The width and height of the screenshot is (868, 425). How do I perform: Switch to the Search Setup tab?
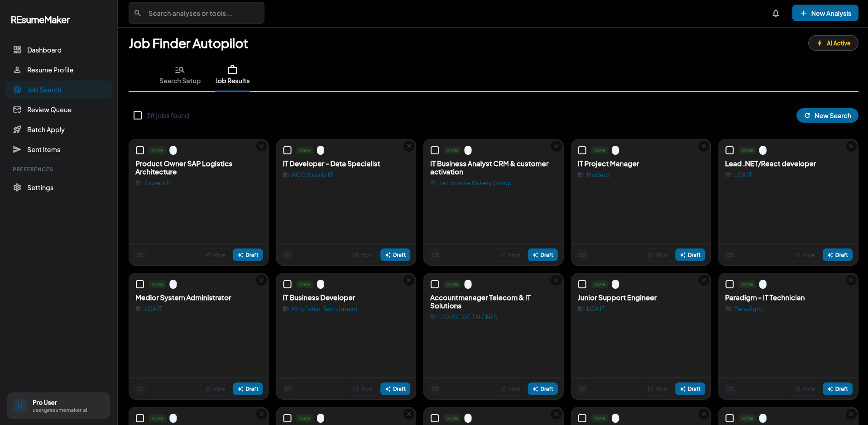(x=180, y=76)
